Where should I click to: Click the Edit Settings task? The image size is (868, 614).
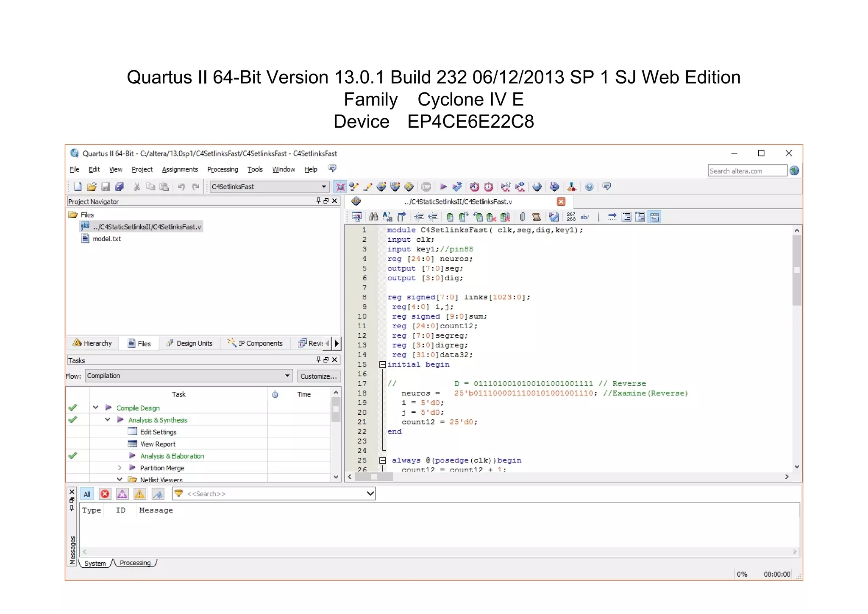coord(158,432)
